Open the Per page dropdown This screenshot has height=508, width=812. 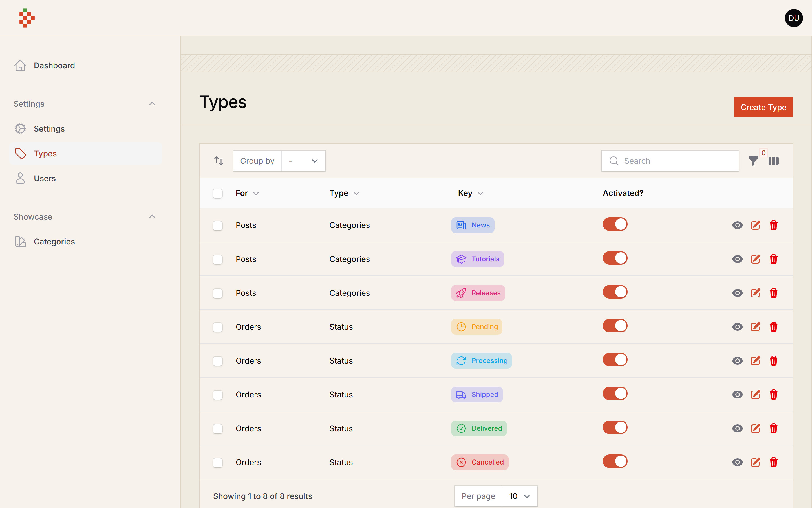pos(519,496)
